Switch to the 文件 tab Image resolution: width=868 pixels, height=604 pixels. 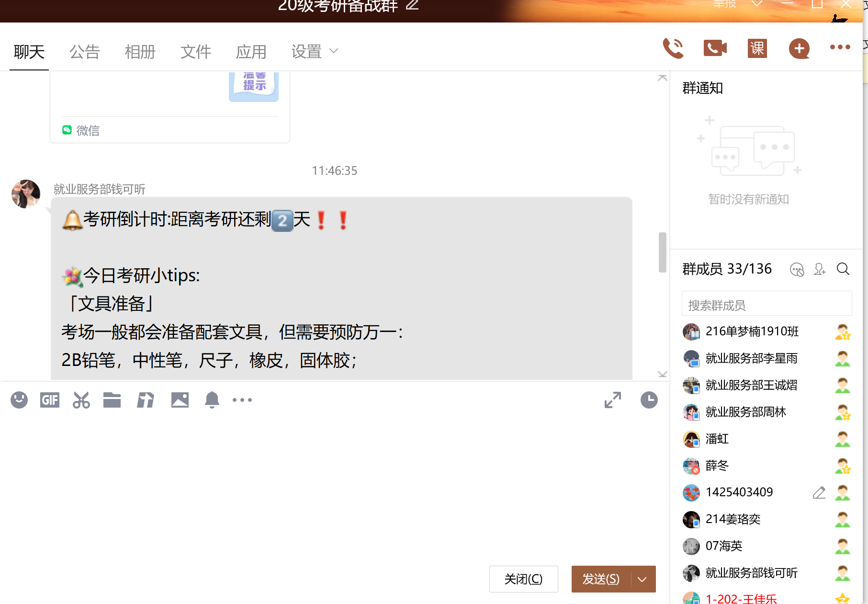[195, 51]
